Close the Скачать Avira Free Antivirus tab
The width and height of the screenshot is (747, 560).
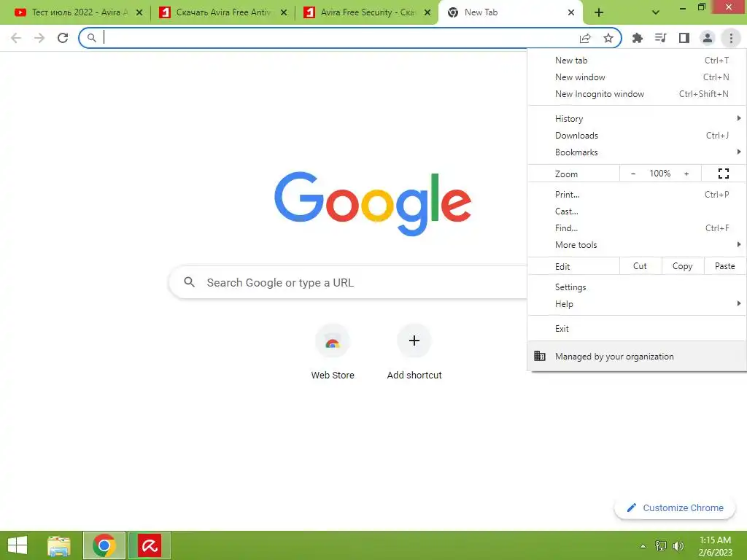[x=284, y=13]
